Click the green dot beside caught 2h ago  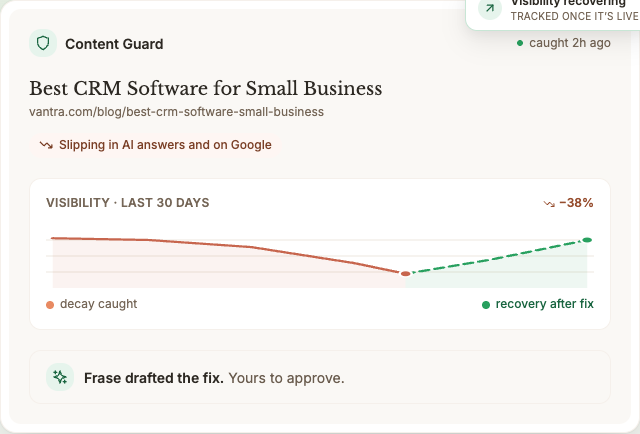click(520, 43)
